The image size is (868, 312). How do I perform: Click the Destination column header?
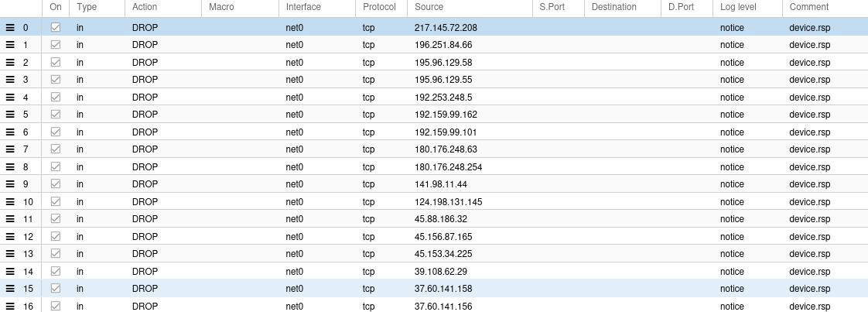[613, 7]
